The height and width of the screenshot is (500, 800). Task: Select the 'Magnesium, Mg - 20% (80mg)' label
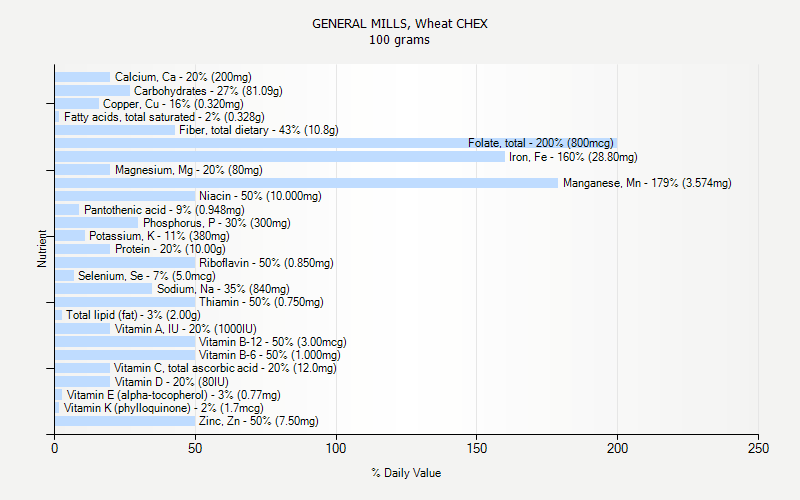189,170
